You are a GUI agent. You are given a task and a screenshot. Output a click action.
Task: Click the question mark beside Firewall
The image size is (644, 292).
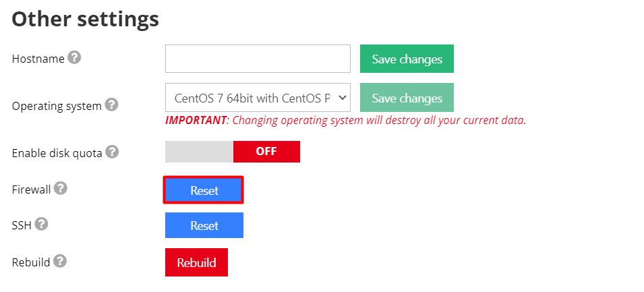(x=61, y=189)
